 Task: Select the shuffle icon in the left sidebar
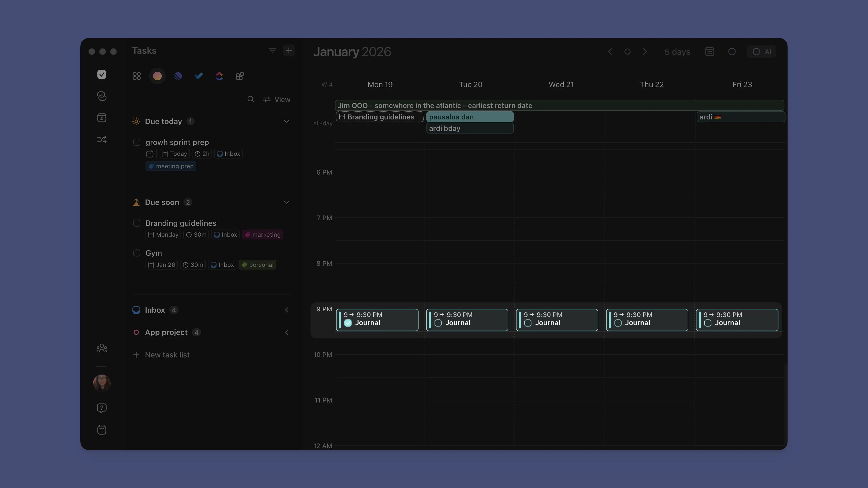[102, 139]
